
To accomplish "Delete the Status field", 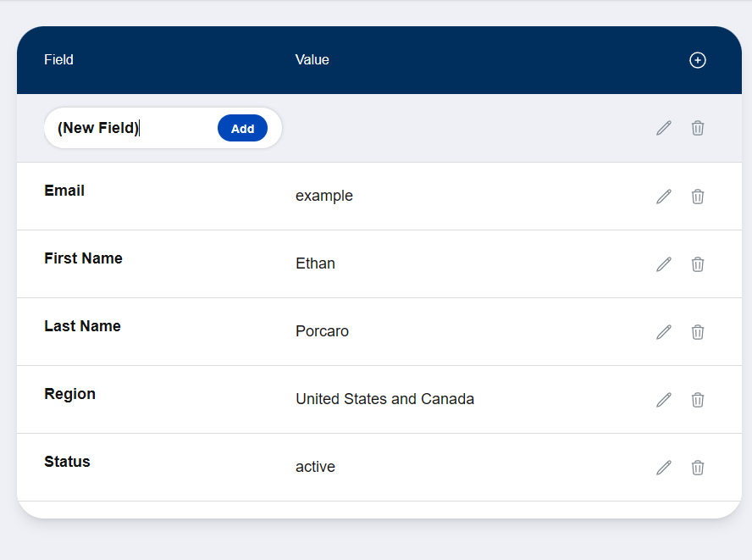I will pyautogui.click(x=697, y=467).
